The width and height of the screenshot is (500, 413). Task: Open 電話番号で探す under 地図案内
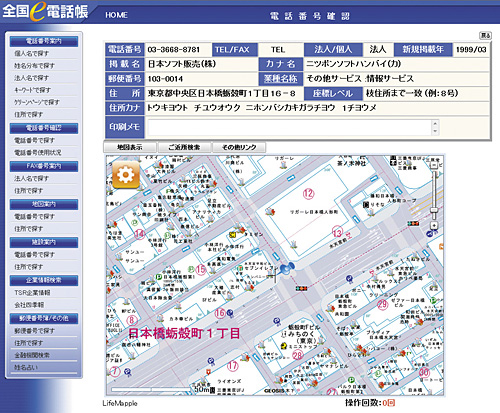point(34,217)
